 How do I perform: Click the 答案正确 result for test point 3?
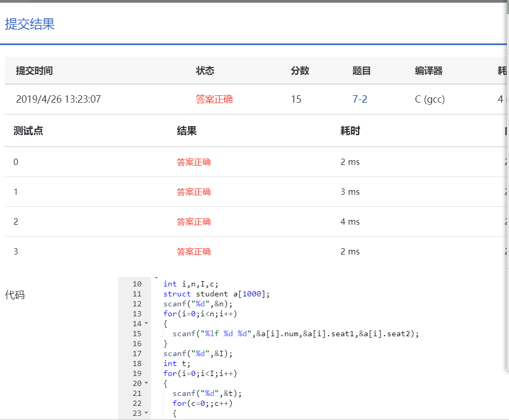coord(194,251)
